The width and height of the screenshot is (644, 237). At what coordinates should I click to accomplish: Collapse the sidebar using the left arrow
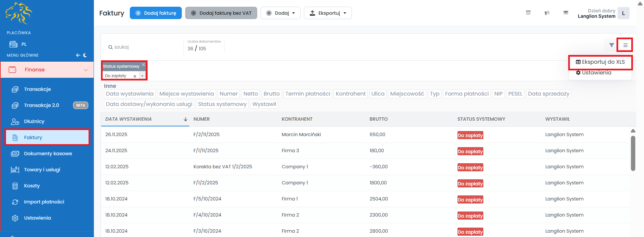tap(78, 55)
